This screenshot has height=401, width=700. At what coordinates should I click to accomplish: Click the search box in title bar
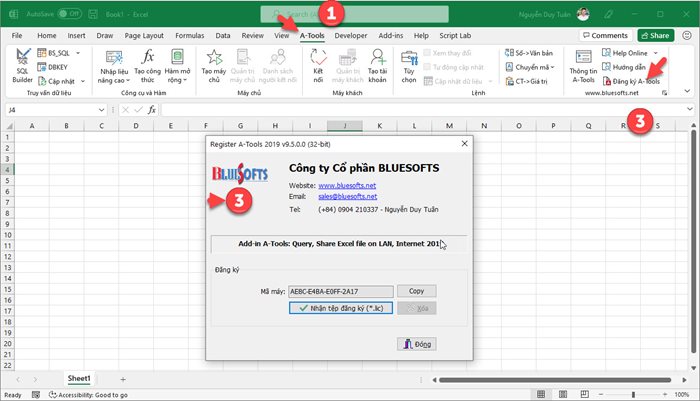coord(354,14)
